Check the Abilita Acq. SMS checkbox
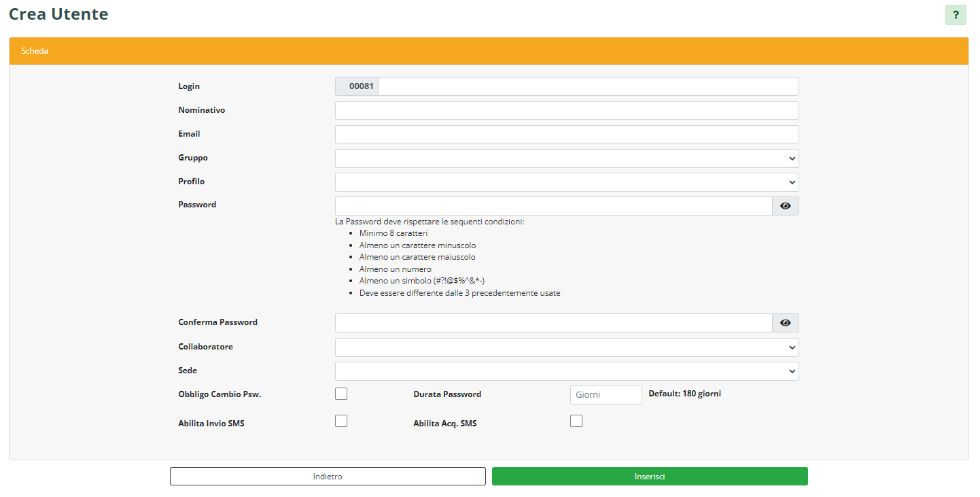The width and height of the screenshot is (980, 497). point(576,421)
